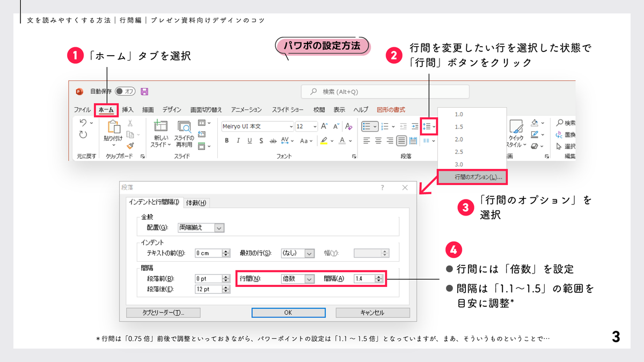Click the font color A swatch
The height and width of the screenshot is (362, 644).
[x=342, y=141]
